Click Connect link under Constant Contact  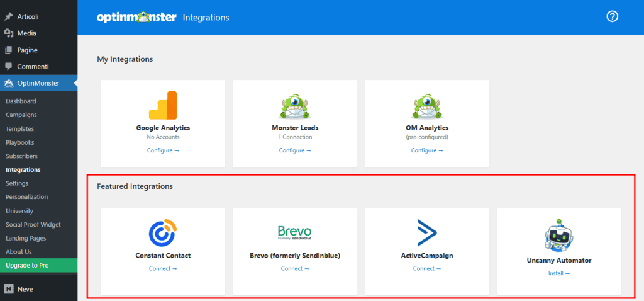163,268
